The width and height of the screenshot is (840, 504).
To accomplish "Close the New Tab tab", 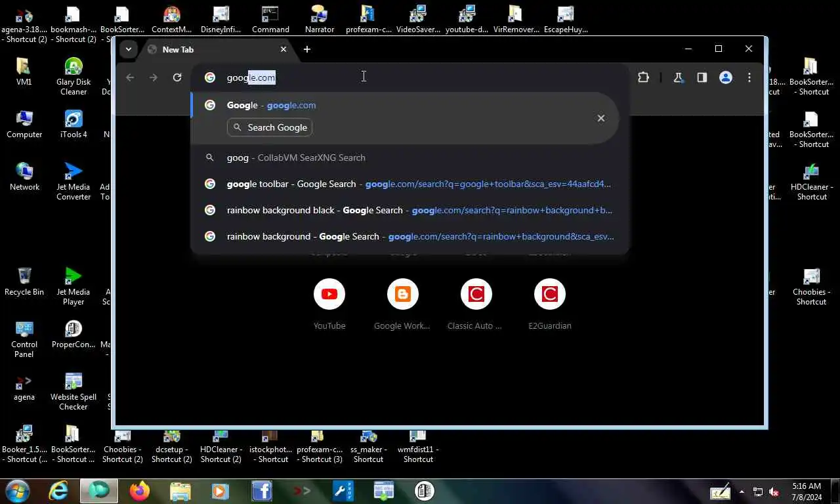I will [x=283, y=49].
